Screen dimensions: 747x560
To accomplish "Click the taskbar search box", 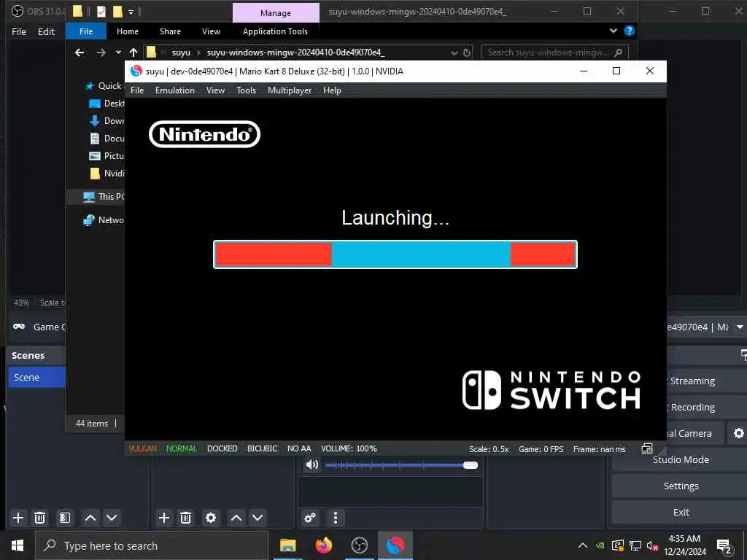I will point(152,545).
